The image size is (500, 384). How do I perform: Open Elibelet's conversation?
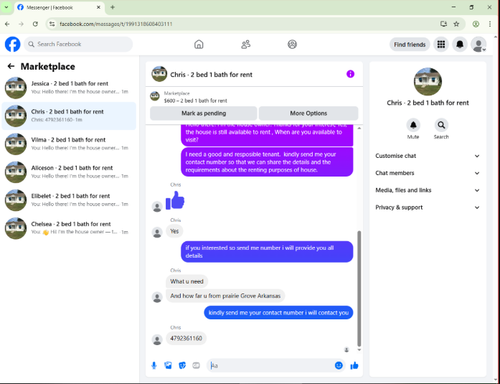click(x=69, y=200)
